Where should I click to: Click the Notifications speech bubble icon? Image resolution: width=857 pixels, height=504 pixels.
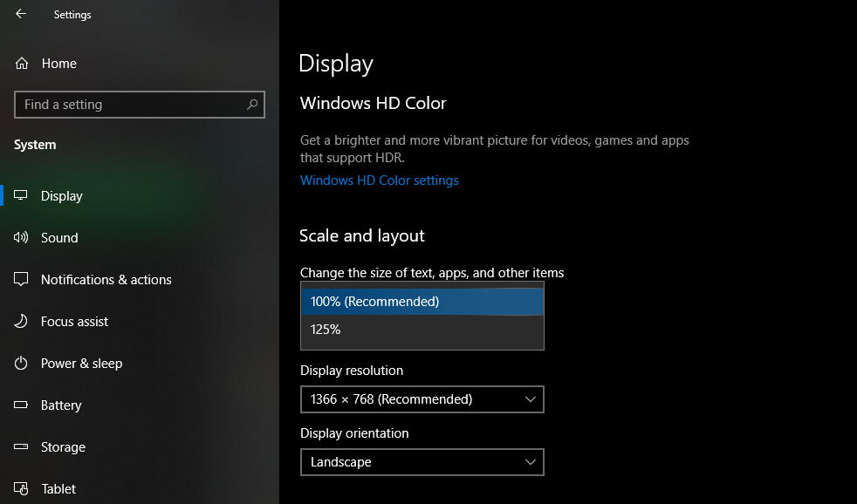[x=21, y=279]
